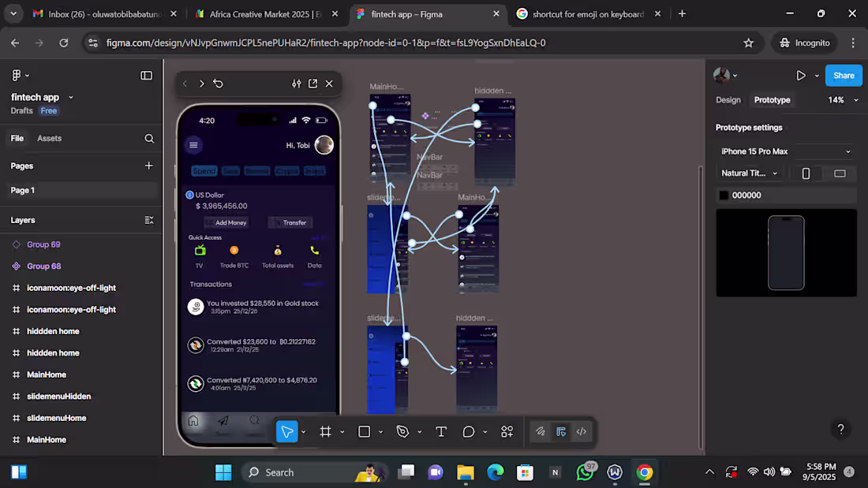Viewport: 868px width, 488px height.
Task: Restart the prototype preview
Action: coord(218,84)
